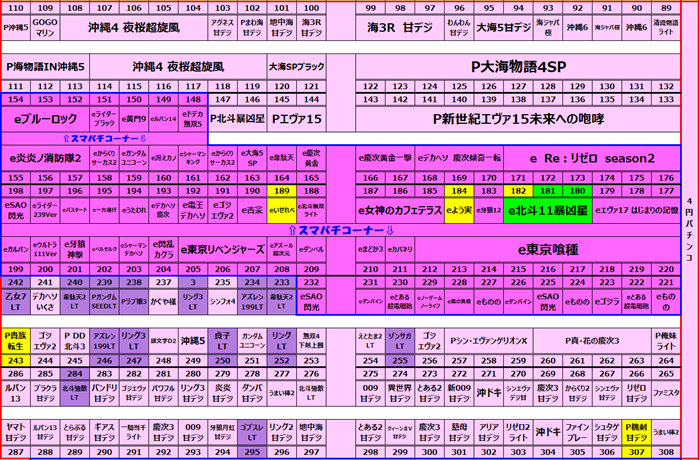
Task: Click the e東京喰種 section
Action: point(548,250)
